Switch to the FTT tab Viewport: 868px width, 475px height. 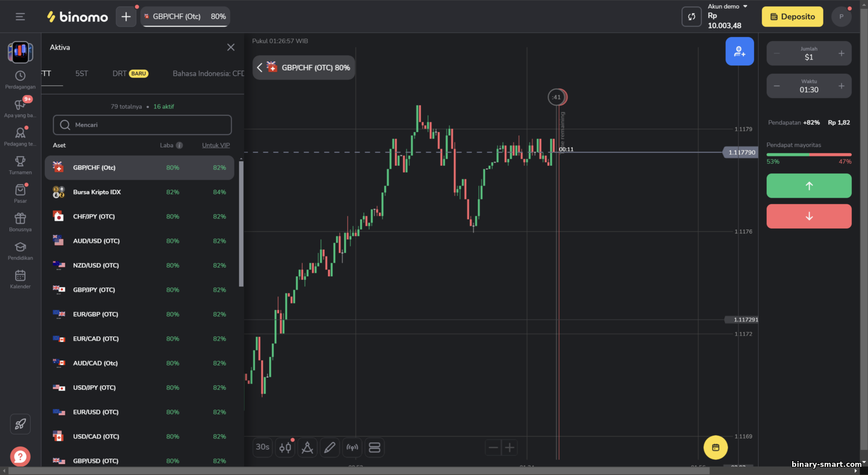tap(46, 74)
